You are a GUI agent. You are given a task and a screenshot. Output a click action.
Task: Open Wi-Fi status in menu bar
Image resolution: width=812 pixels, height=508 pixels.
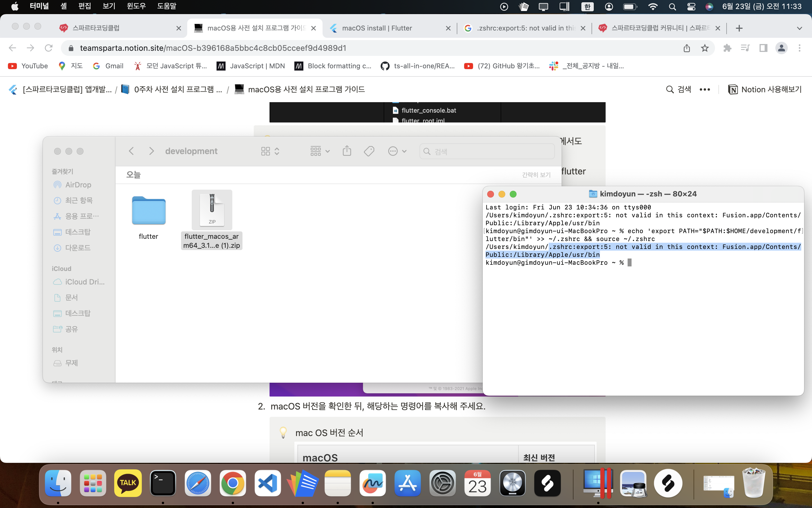pos(653,7)
